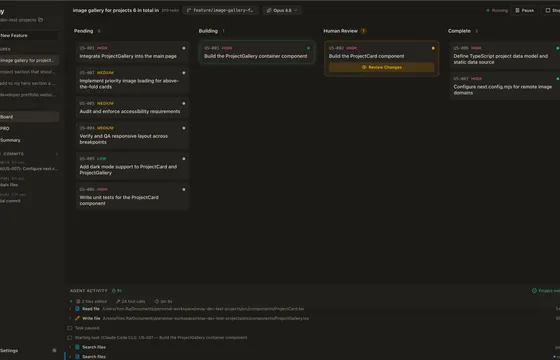Click the Review Changes button

click(381, 67)
